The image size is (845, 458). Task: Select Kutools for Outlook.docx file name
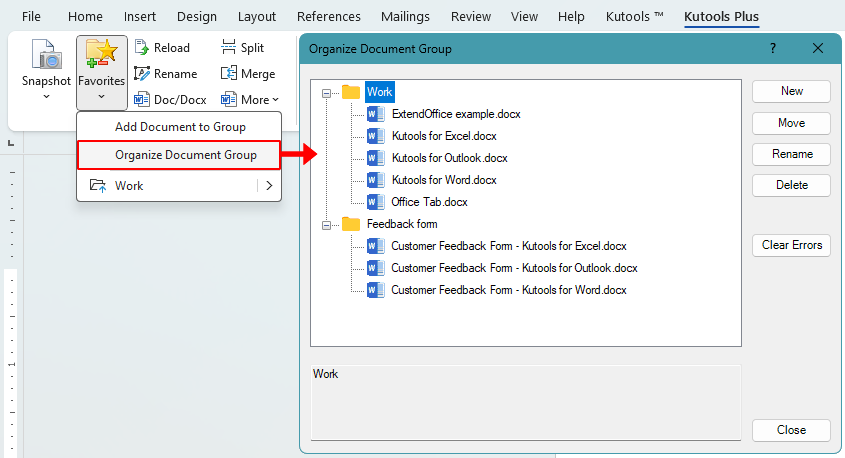(x=449, y=158)
